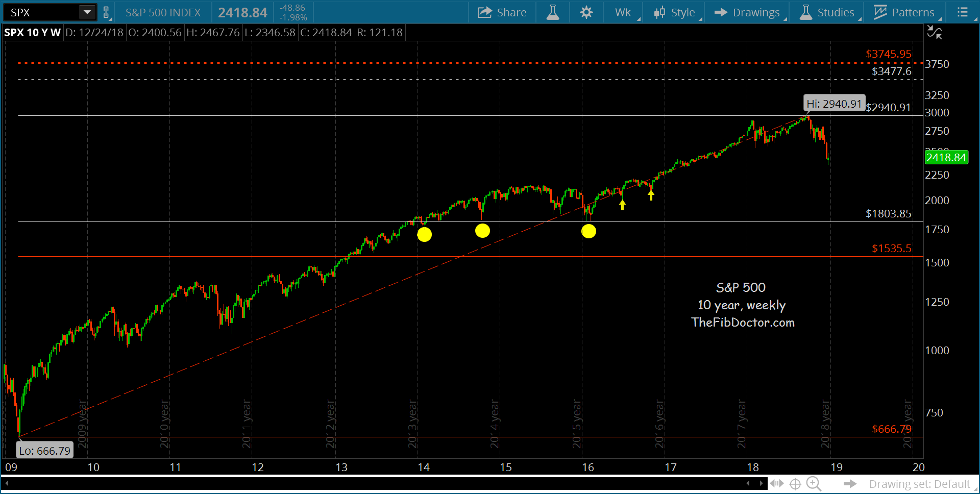Click the L: 2346.58 low value
This screenshot has height=494, width=980.
pos(270,33)
